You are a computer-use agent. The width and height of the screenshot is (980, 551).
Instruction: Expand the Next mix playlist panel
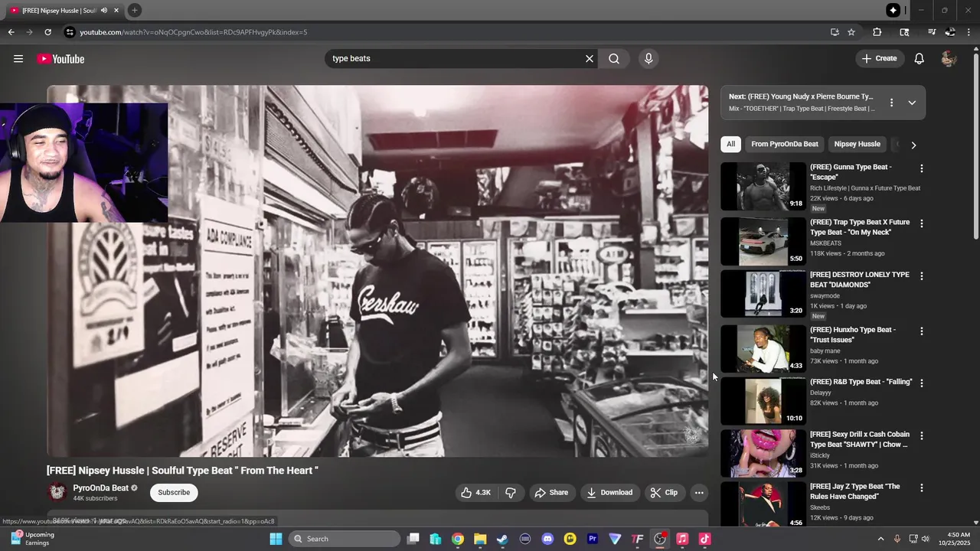click(x=912, y=103)
